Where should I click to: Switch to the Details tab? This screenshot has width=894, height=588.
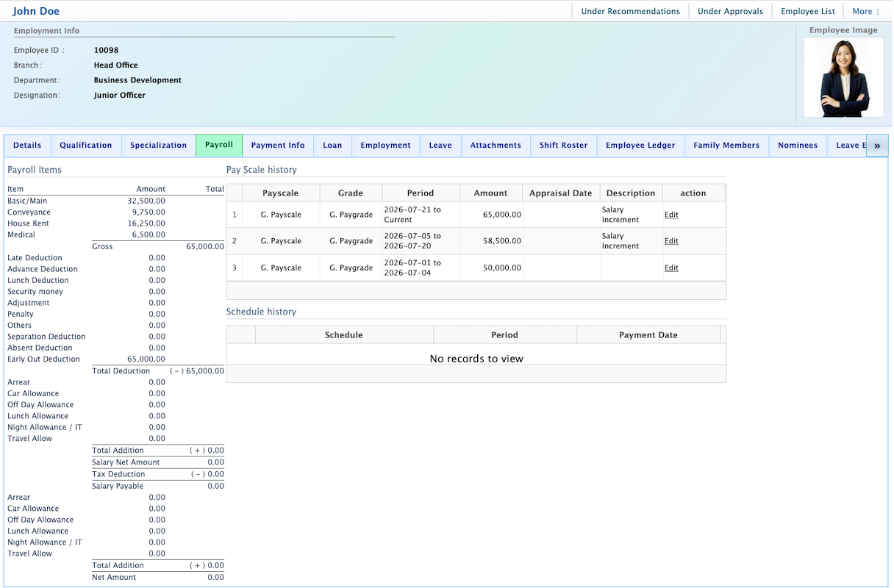(x=27, y=146)
